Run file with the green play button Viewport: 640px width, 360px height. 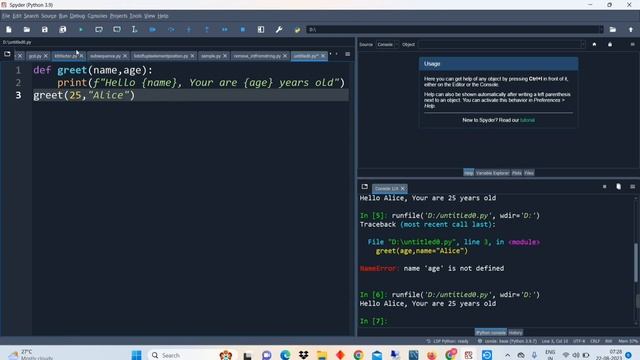81,29
